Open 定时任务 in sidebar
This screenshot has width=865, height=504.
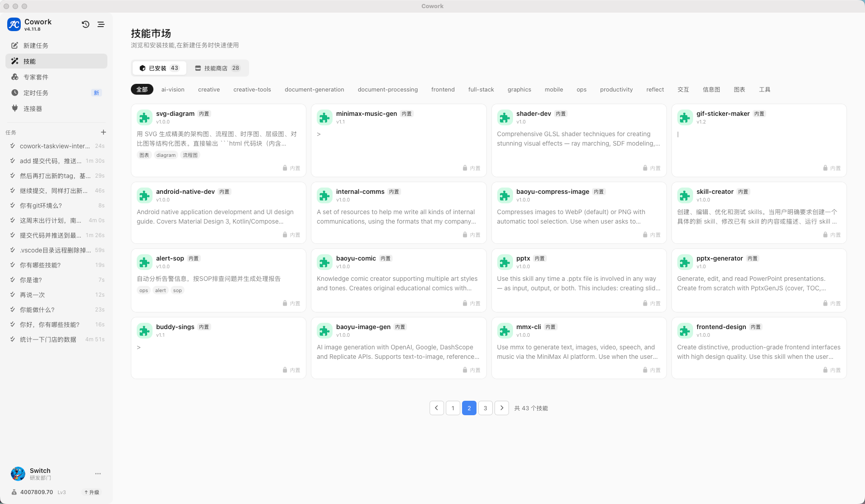(56, 93)
